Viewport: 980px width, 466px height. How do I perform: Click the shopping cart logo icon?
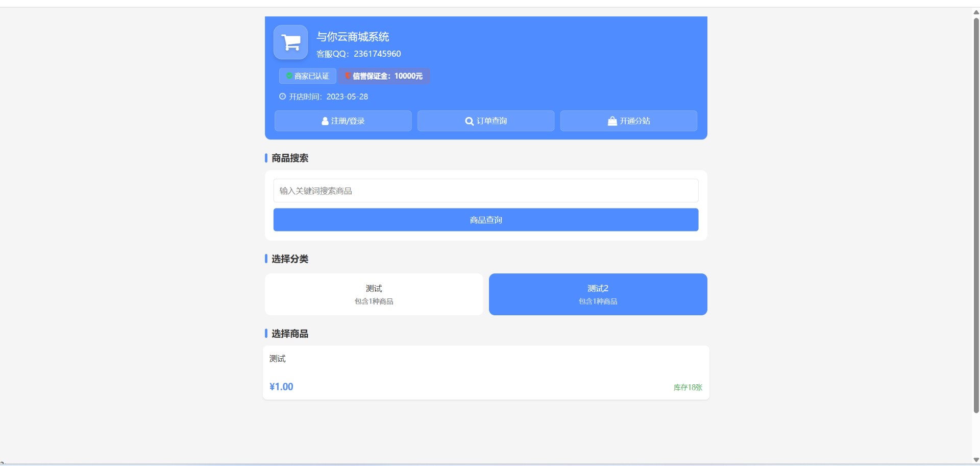pos(291,42)
